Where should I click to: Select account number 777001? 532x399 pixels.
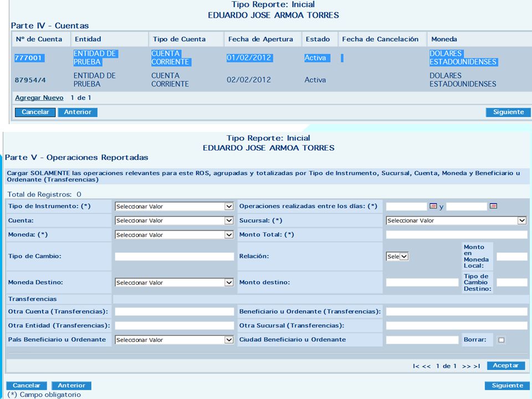coord(28,58)
